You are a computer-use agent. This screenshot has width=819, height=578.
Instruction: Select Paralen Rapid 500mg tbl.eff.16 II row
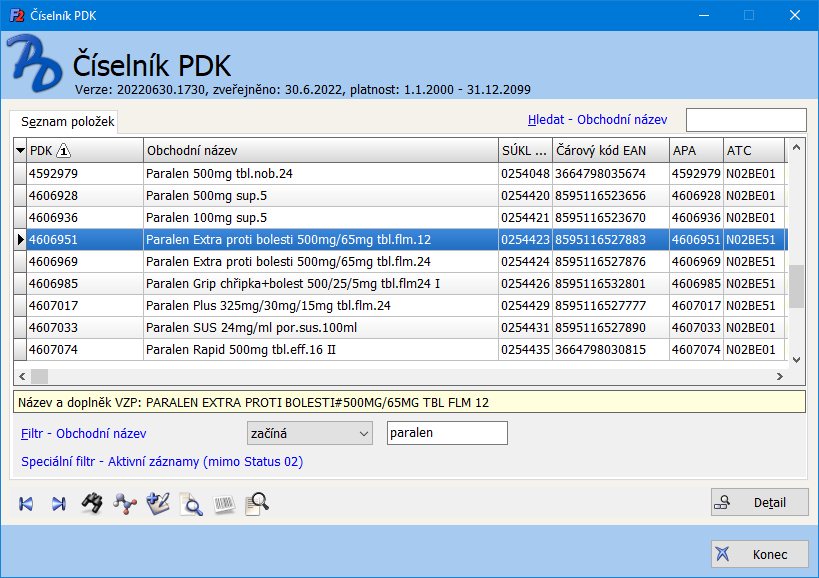coord(401,349)
